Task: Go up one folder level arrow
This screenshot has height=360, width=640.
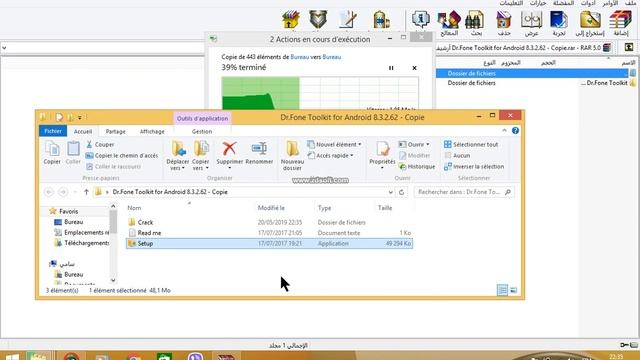Action: (x=86, y=192)
